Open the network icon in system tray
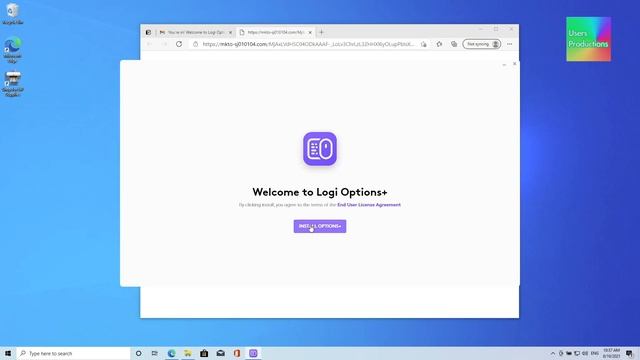 point(577,353)
